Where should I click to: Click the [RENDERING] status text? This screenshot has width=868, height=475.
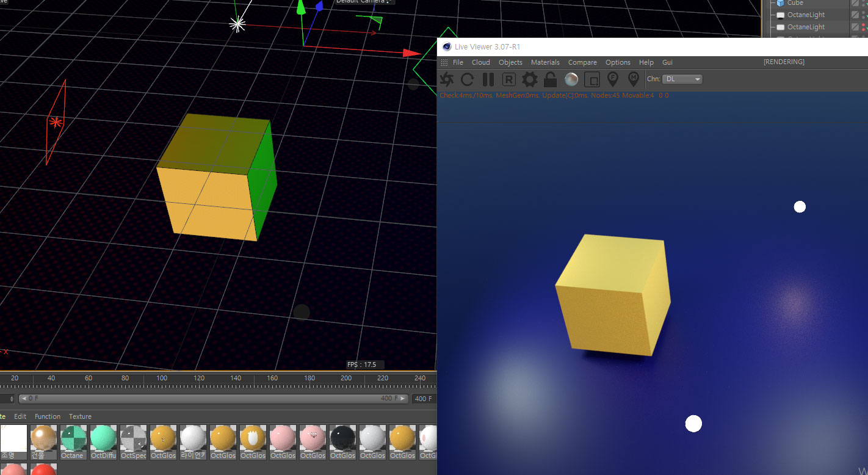784,62
